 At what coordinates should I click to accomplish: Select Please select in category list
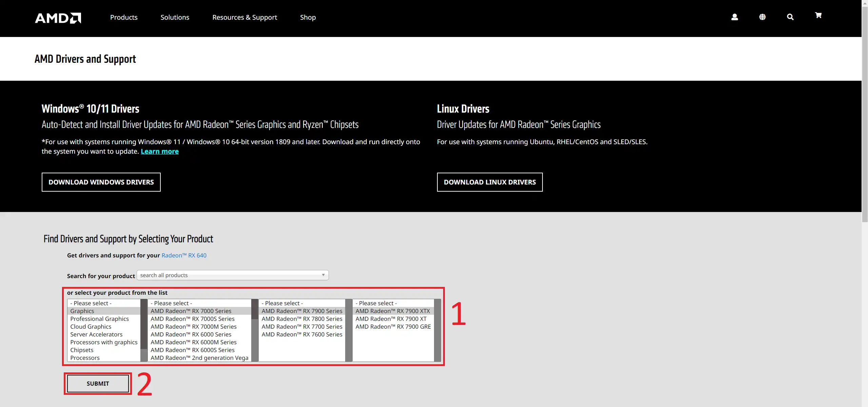point(104,303)
